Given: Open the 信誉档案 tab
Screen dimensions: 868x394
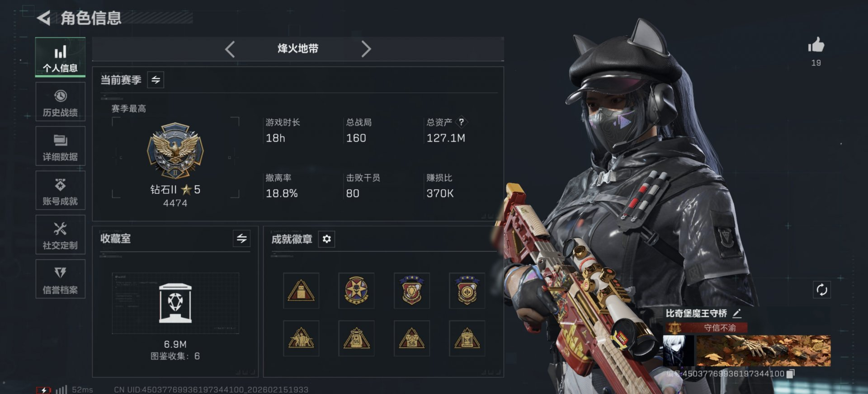Looking at the screenshot, I should point(61,279).
